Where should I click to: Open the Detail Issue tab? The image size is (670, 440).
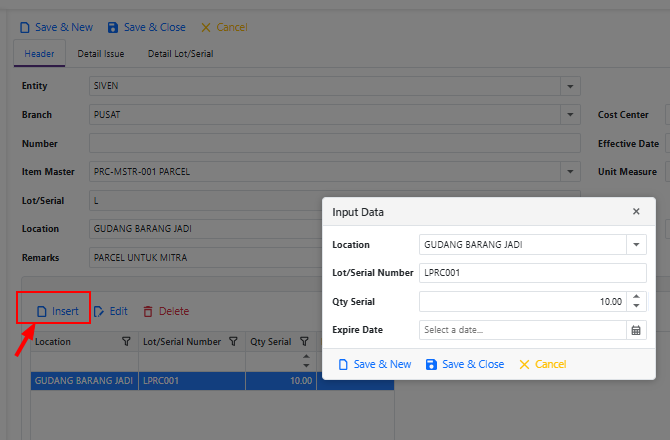click(101, 54)
